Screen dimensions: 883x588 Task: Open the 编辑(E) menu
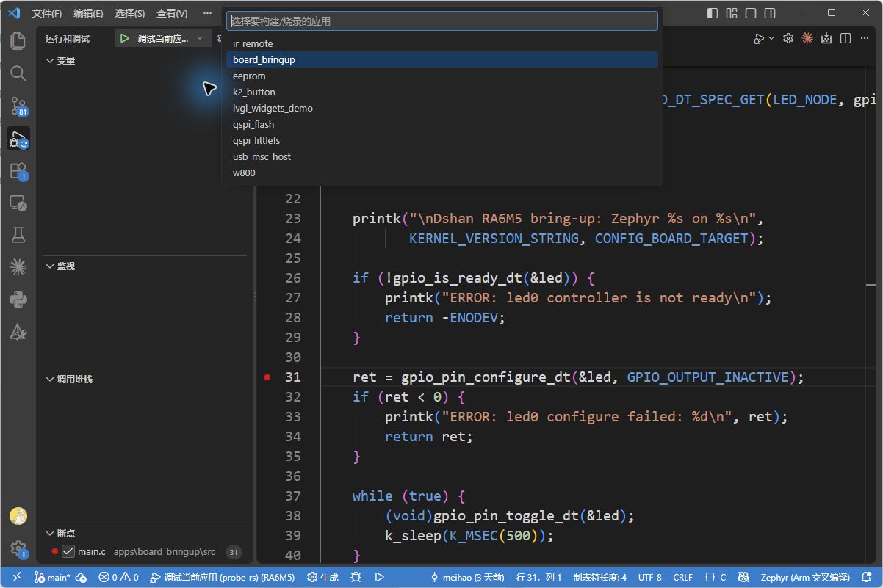pyautogui.click(x=88, y=13)
